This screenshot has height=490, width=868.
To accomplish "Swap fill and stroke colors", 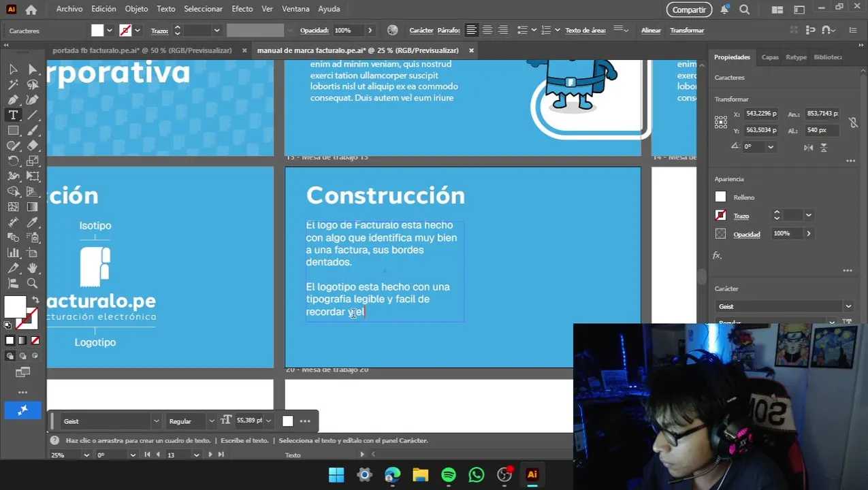I will (35, 300).
